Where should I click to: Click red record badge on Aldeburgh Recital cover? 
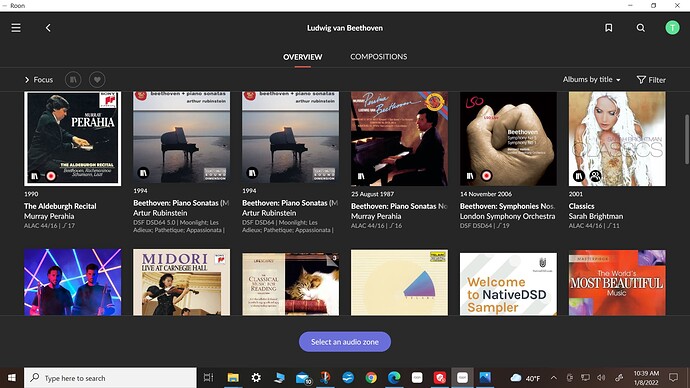51,176
